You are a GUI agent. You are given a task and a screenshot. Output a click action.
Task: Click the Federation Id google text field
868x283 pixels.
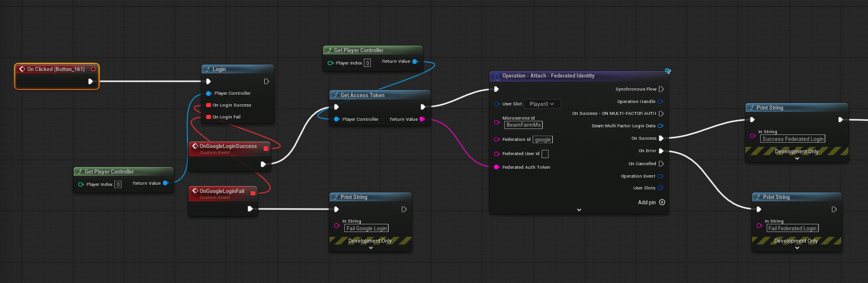coord(543,140)
